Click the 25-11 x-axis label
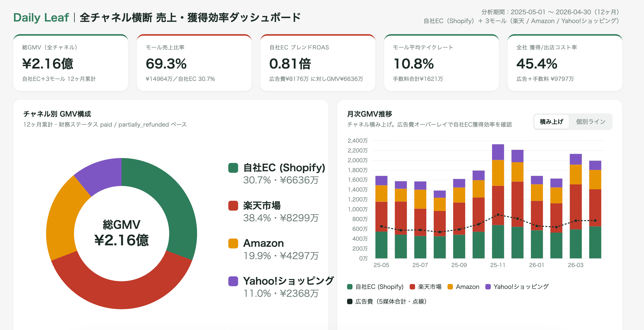This screenshot has width=644, height=330. coord(498,265)
